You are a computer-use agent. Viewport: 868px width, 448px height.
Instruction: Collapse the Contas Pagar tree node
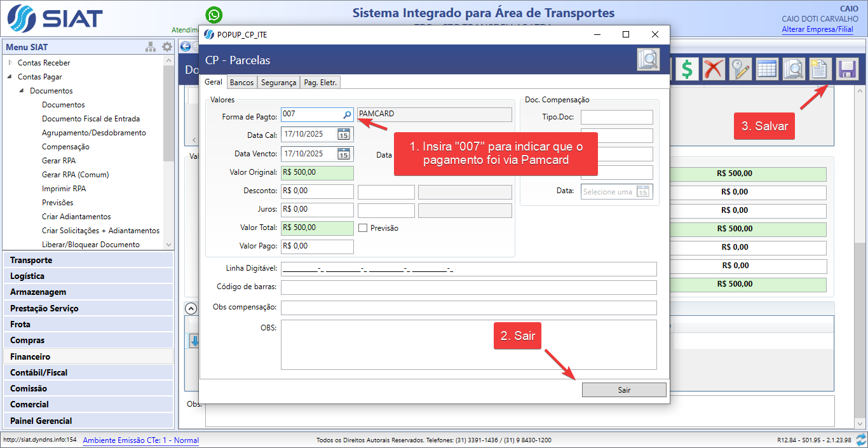point(10,77)
